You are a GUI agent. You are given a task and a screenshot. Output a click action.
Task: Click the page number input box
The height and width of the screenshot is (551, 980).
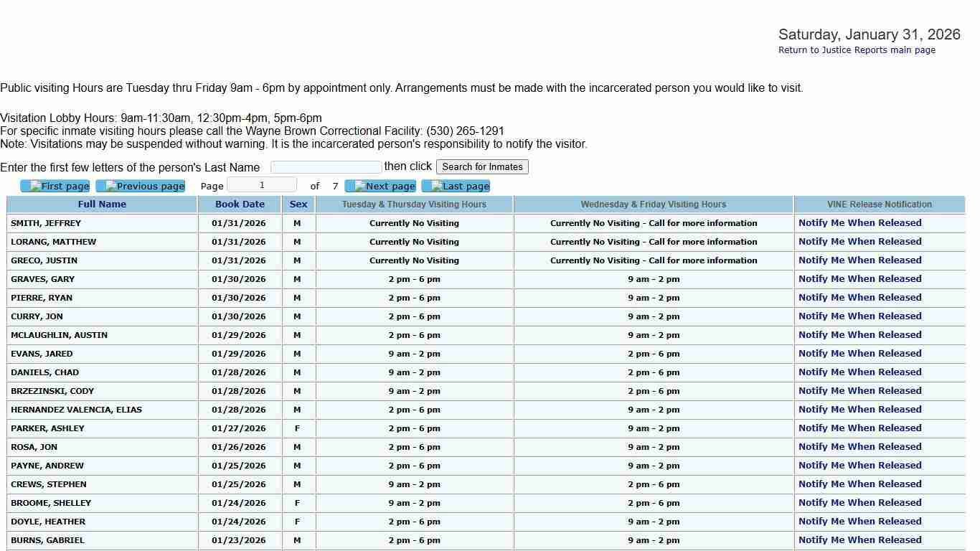coord(262,185)
